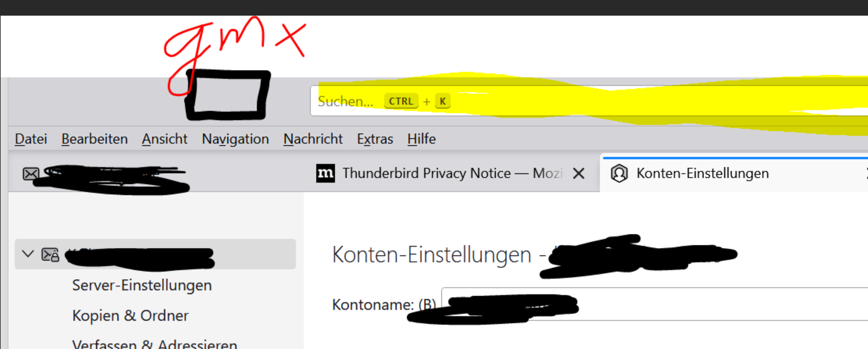
Task: Open the Bearbeiten menu
Action: [95, 139]
